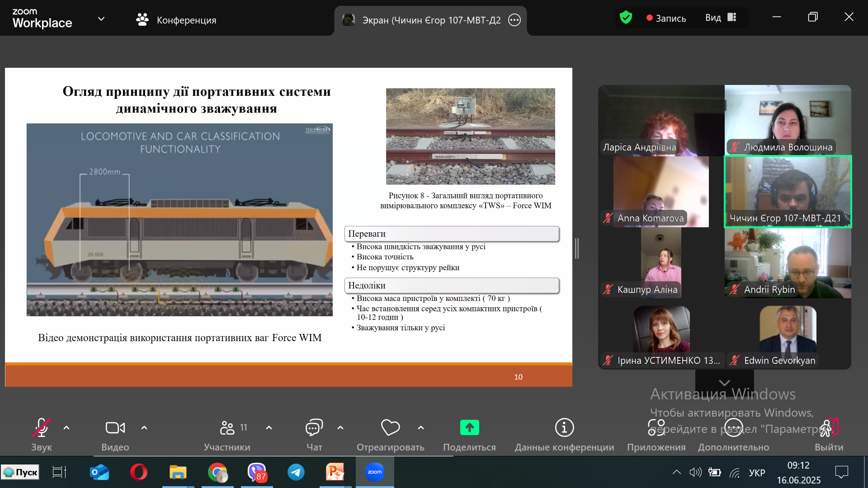This screenshot has width=868, height=488.
Task: Open PowerPoint from the taskbar
Action: [x=335, y=472]
